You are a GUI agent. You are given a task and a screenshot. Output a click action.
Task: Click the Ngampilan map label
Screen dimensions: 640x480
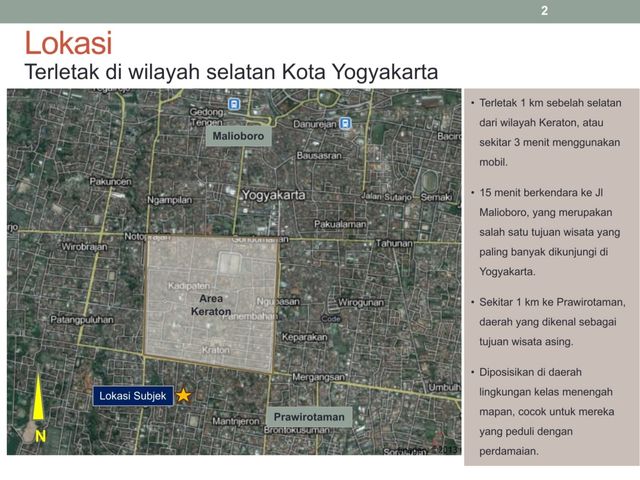169,200
